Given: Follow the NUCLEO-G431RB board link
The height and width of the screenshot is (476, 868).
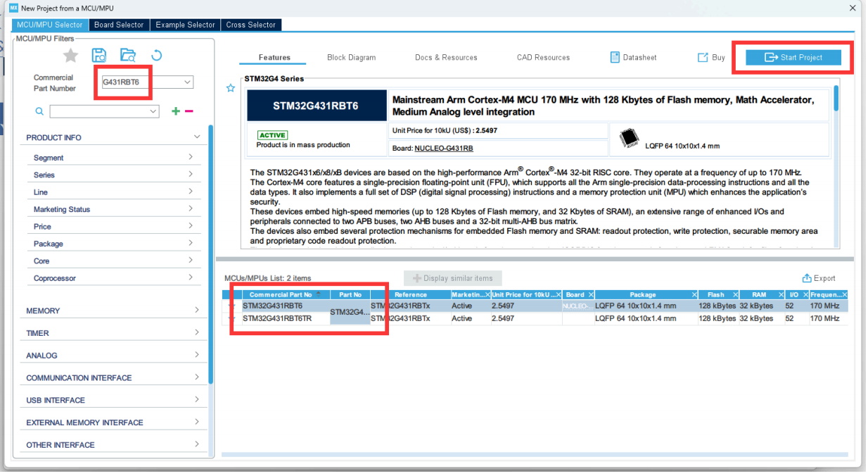Looking at the screenshot, I should [443, 149].
